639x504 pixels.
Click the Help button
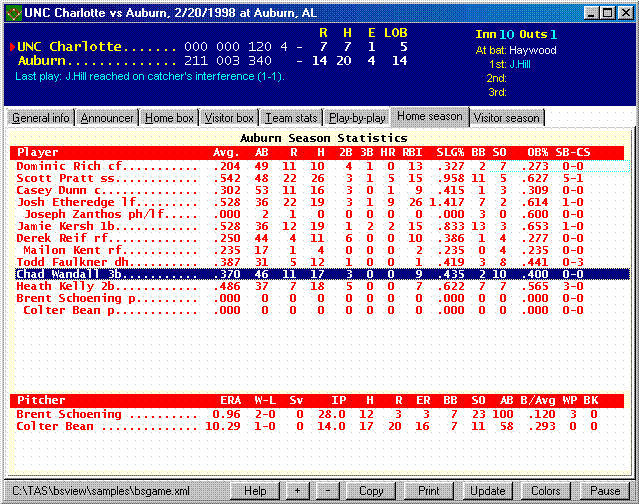255,491
